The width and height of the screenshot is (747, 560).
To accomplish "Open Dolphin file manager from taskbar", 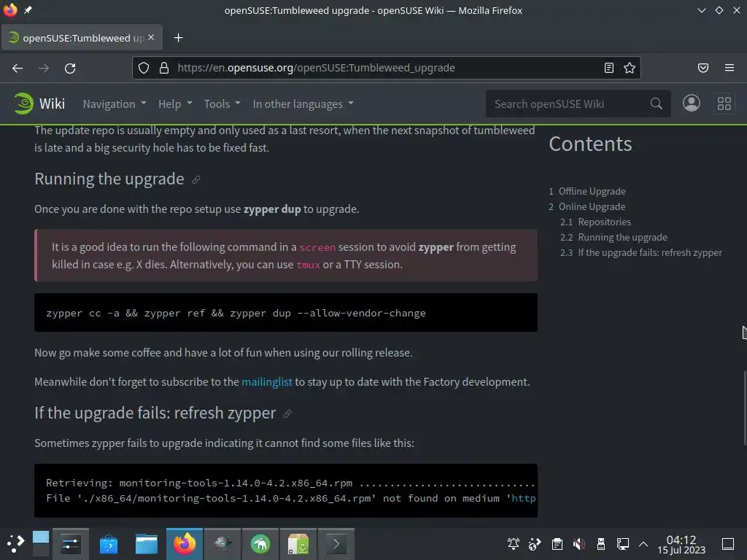I will (146, 544).
